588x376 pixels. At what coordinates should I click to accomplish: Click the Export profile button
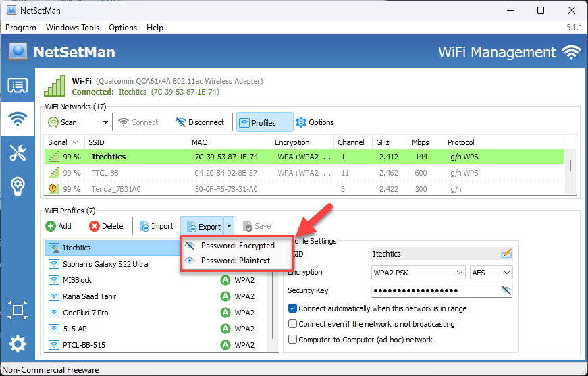click(x=203, y=226)
